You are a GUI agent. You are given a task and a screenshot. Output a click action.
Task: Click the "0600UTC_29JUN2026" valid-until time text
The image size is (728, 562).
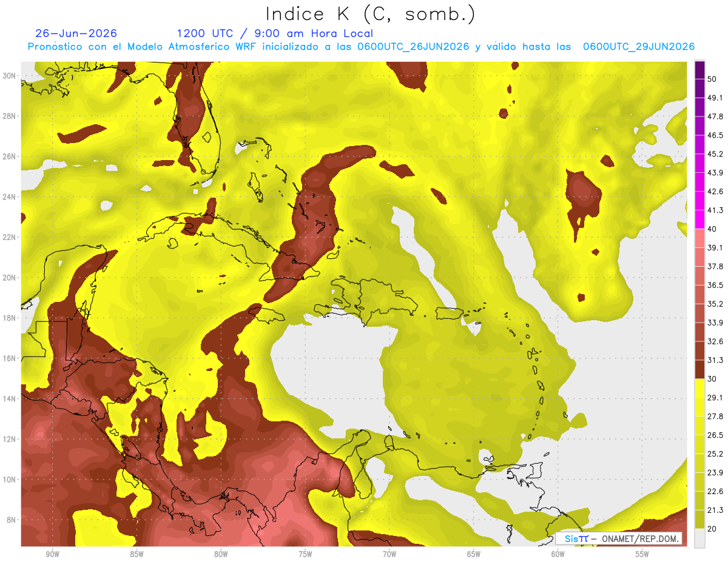[639, 47]
